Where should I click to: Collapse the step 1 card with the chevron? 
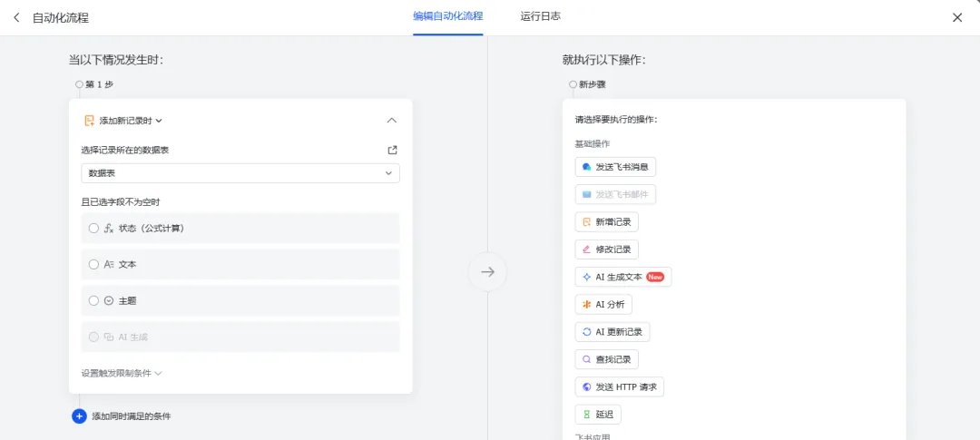tap(392, 121)
